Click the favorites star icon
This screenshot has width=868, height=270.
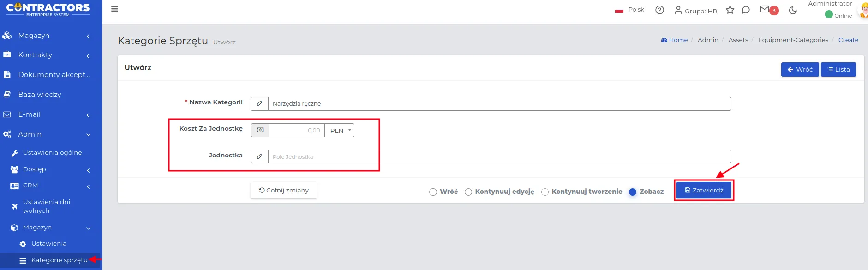pos(730,10)
